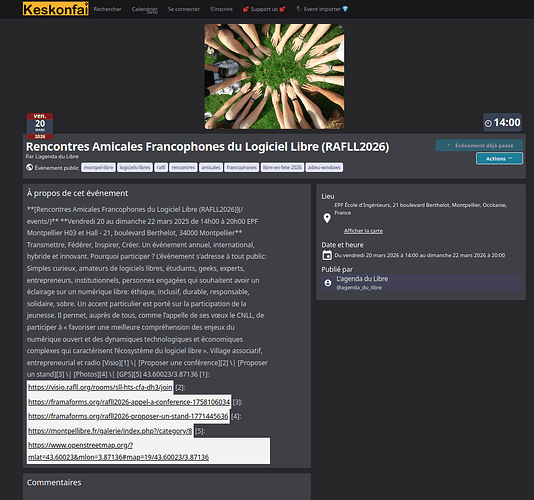Viewport: 534px width, 500px height.
Task: Select the montpel-libre tag
Action: 98,167
